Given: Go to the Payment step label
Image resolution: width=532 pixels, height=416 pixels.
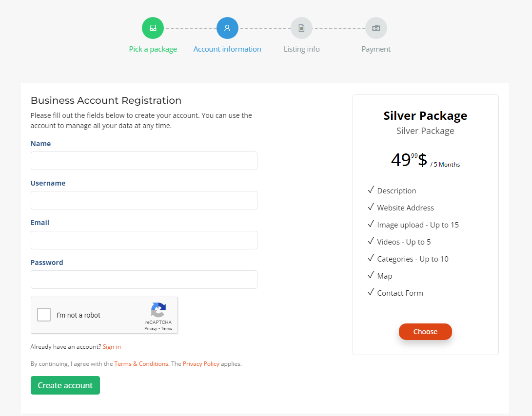Looking at the screenshot, I should [376, 49].
